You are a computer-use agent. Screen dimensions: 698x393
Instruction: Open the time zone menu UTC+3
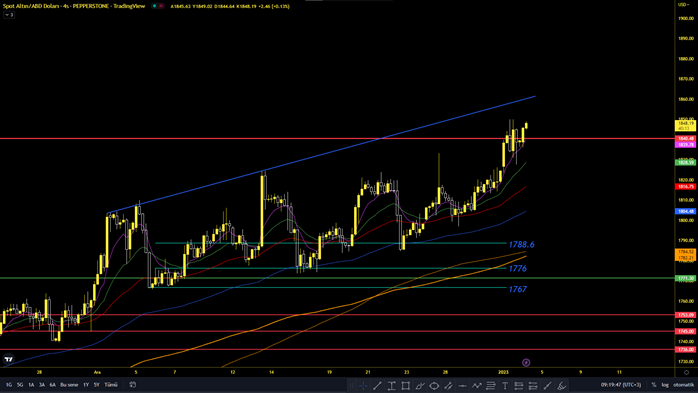[621, 385]
